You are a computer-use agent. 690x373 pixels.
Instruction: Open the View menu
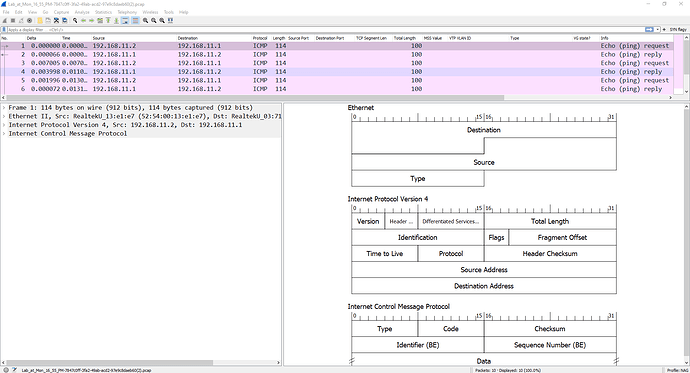tap(32, 12)
